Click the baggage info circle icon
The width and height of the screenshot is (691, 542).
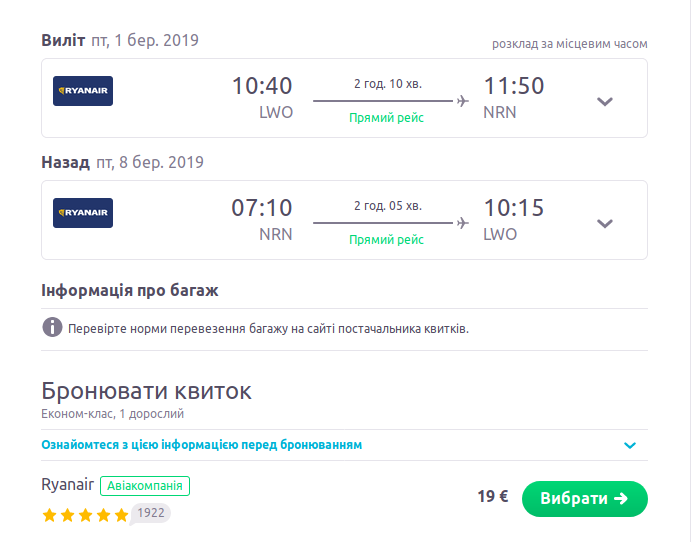52,327
